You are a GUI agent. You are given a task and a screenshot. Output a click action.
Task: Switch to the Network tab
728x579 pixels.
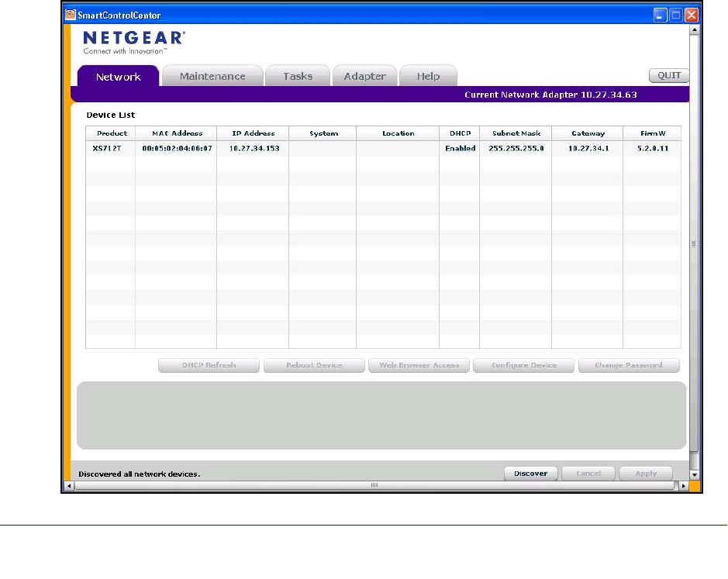[118, 77]
